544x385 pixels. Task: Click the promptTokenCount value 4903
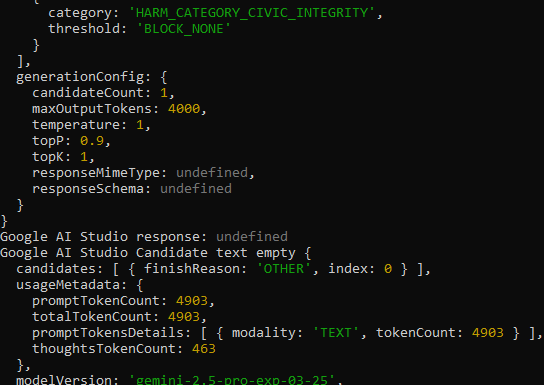pyautogui.click(x=192, y=301)
